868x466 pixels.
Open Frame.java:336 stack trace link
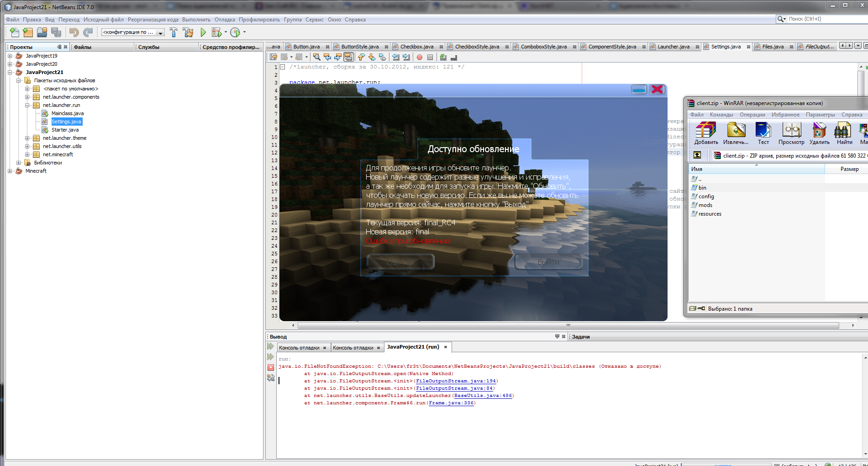[451, 403]
